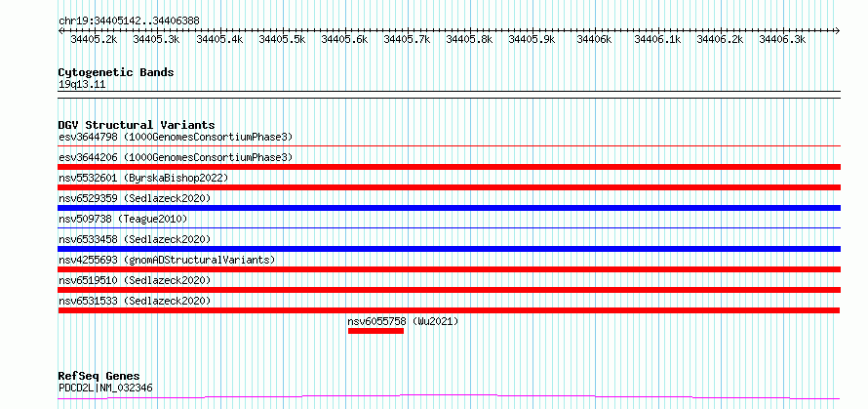Viewport: 868px width, 409px height.
Task: Click the 34405.5k ruler tick label
Action: (282, 39)
